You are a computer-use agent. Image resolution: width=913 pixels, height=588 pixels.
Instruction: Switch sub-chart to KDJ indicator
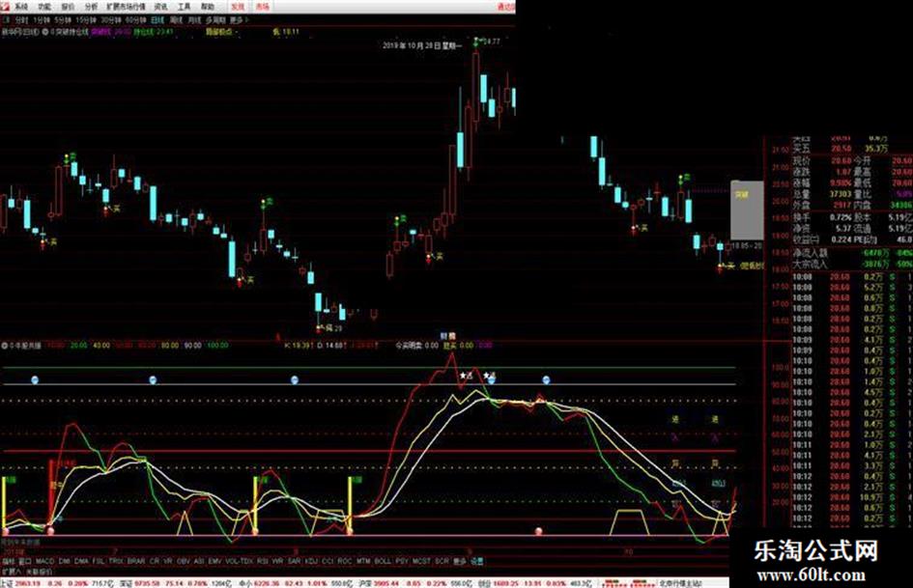pyautogui.click(x=311, y=561)
